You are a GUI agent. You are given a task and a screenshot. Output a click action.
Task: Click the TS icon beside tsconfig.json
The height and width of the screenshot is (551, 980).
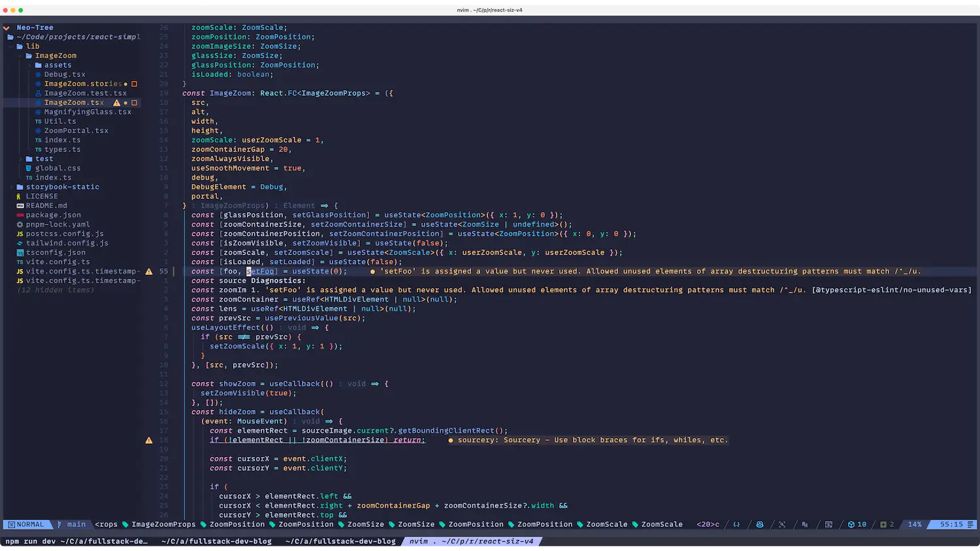20,253
